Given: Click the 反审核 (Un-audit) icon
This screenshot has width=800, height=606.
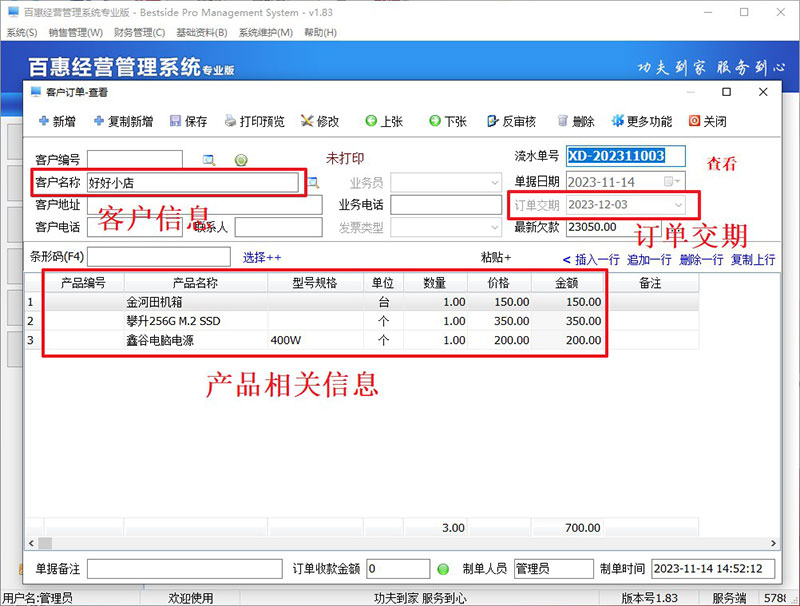Looking at the screenshot, I should tap(493, 121).
